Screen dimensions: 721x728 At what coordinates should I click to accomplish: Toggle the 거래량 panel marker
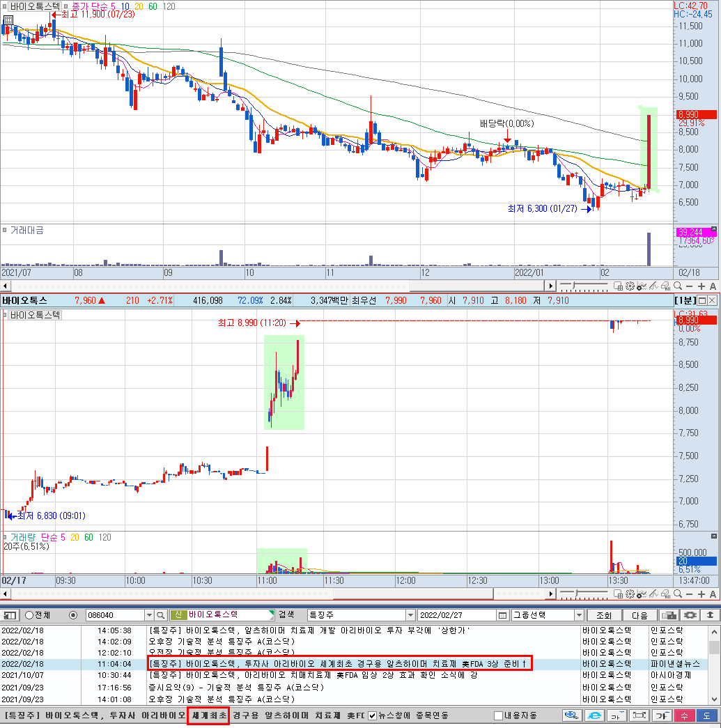pyautogui.click(x=5, y=537)
